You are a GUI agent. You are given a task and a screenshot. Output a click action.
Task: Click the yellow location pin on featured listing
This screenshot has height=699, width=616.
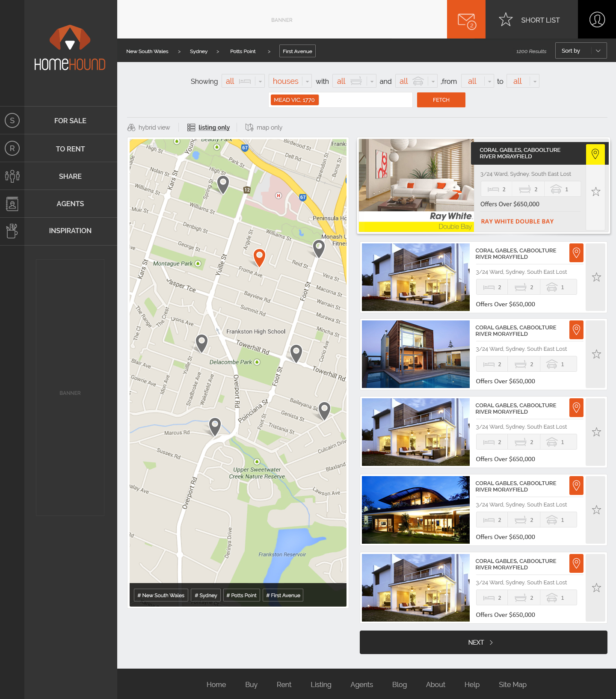pyautogui.click(x=595, y=154)
